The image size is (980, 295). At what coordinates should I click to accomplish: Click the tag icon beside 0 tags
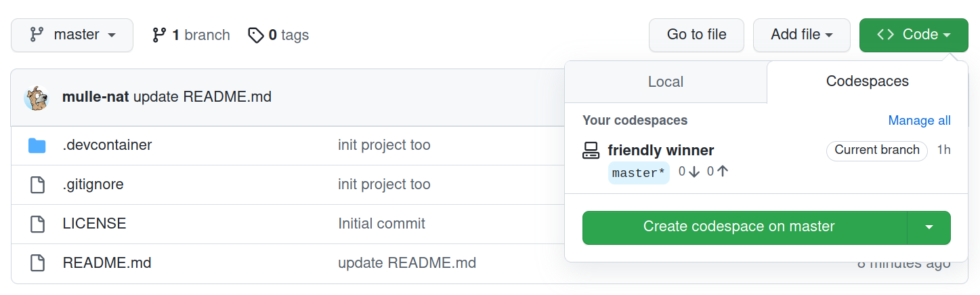point(255,35)
